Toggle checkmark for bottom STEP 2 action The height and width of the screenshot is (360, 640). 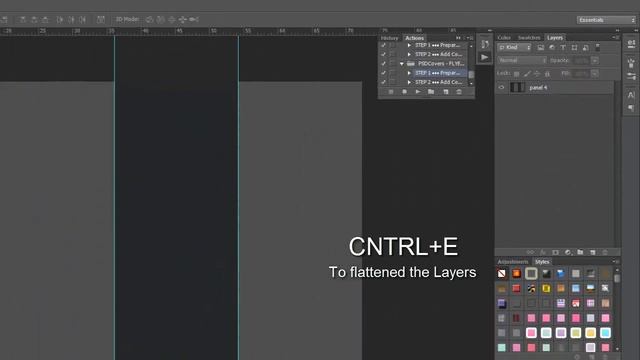coord(383,82)
